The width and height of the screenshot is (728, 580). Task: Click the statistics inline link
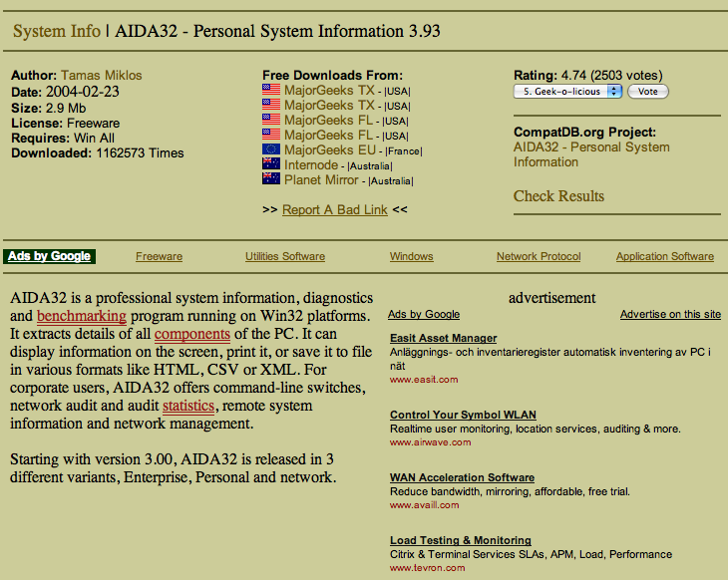click(x=188, y=406)
